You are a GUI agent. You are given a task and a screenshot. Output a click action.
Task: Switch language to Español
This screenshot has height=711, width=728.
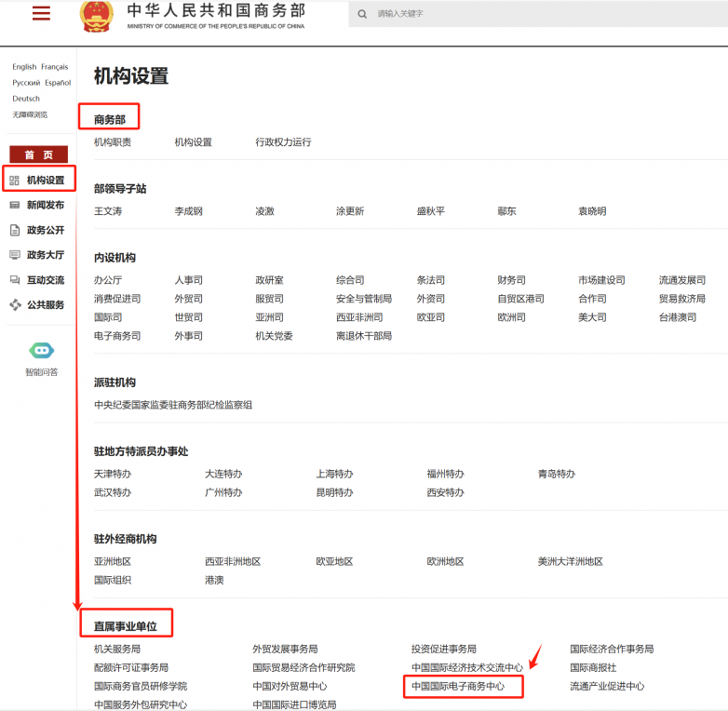(58, 83)
